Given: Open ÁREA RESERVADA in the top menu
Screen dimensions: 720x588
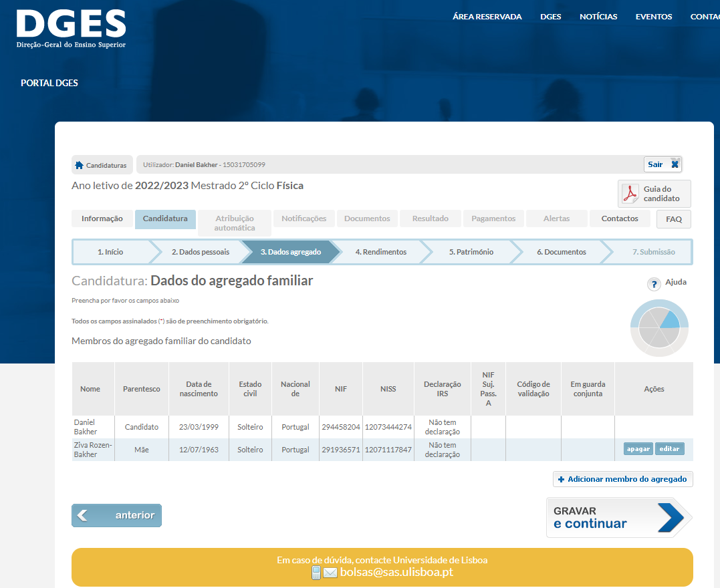Looking at the screenshot, I should (x=487, y=17).
